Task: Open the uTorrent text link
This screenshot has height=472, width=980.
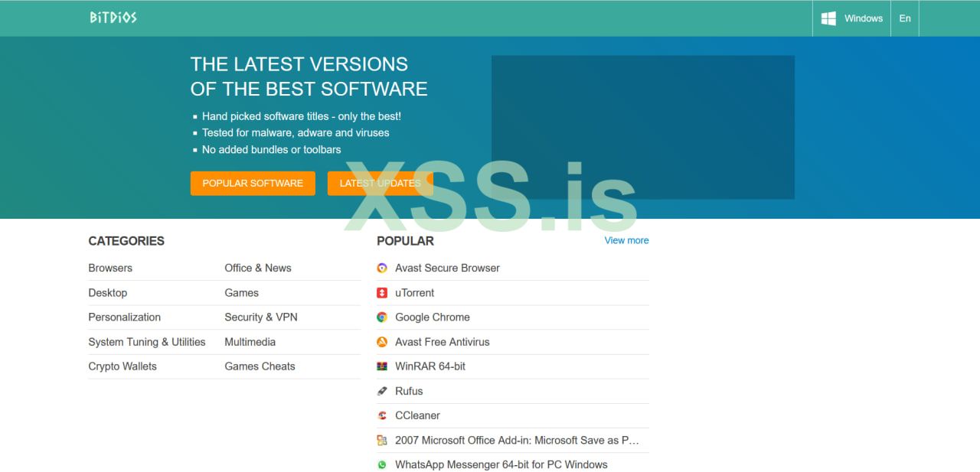Action: [x=414, y=292]
